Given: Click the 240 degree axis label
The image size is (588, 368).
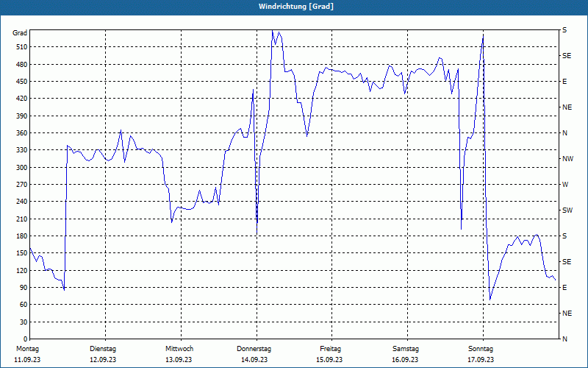Looking at the screenshot, I should click(x=22, y=202).
